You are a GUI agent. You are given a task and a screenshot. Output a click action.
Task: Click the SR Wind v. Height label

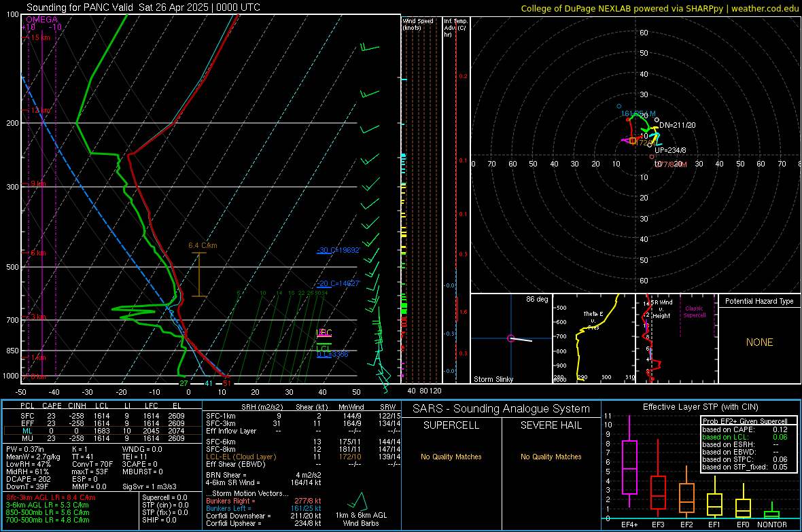click(662, 309)
